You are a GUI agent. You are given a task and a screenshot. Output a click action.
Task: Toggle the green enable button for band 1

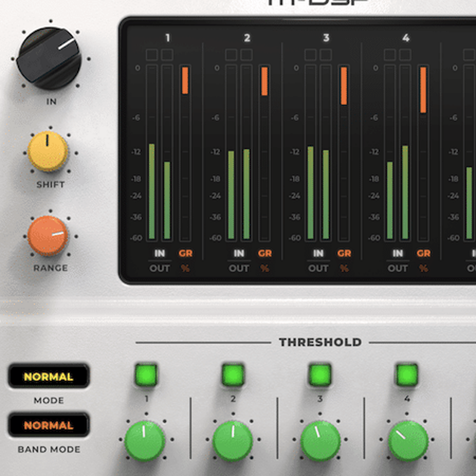tap(146, 375)
